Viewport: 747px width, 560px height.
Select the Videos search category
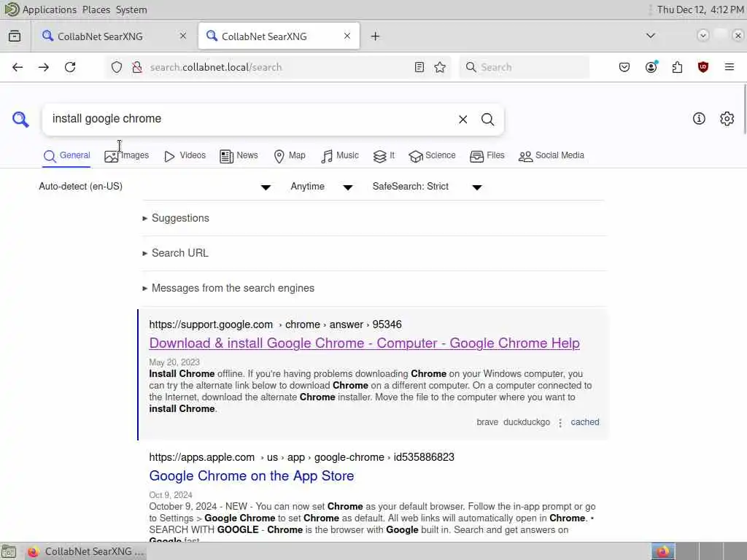click(x=185, y=156)
